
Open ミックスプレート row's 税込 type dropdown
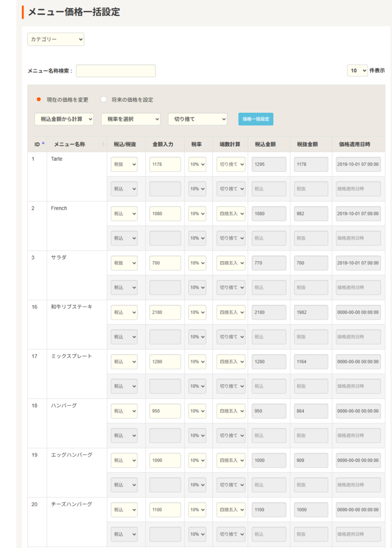pos(124,362)
